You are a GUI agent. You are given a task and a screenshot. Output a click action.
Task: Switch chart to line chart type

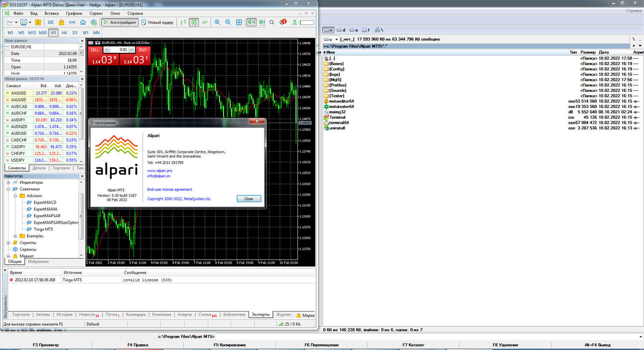(204, 22)
